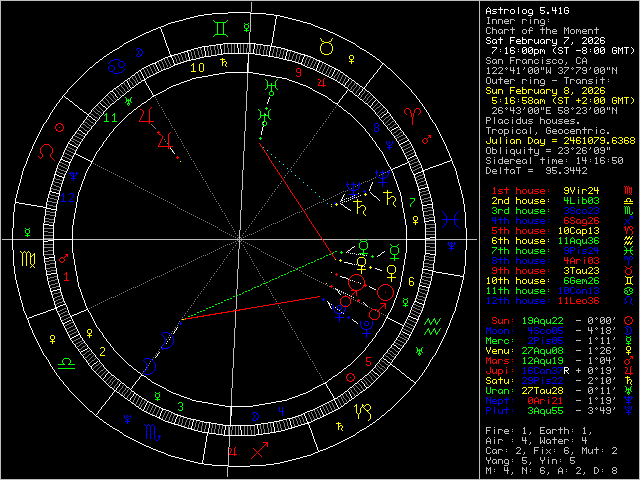Click house number 10 on the wheel
Image resolution: width=640 pixels, height=480 pixels.
198,68
